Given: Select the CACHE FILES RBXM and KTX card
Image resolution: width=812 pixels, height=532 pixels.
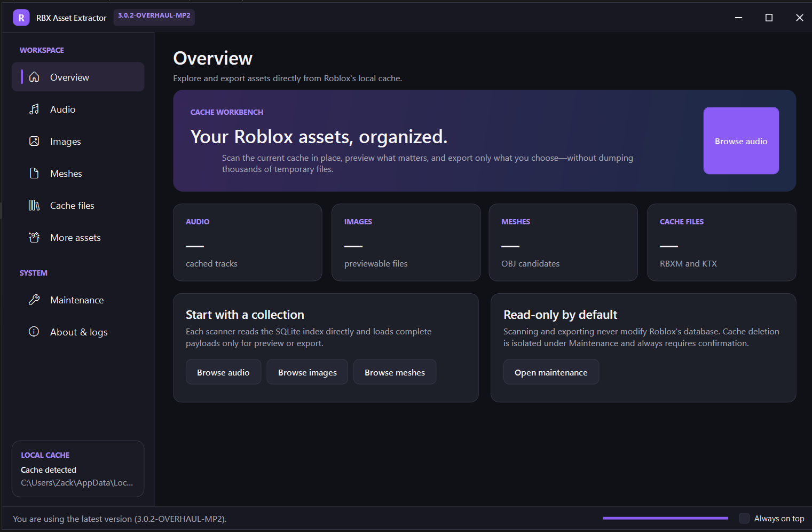Looking at the screenshot, I should (x=722, y=242).
